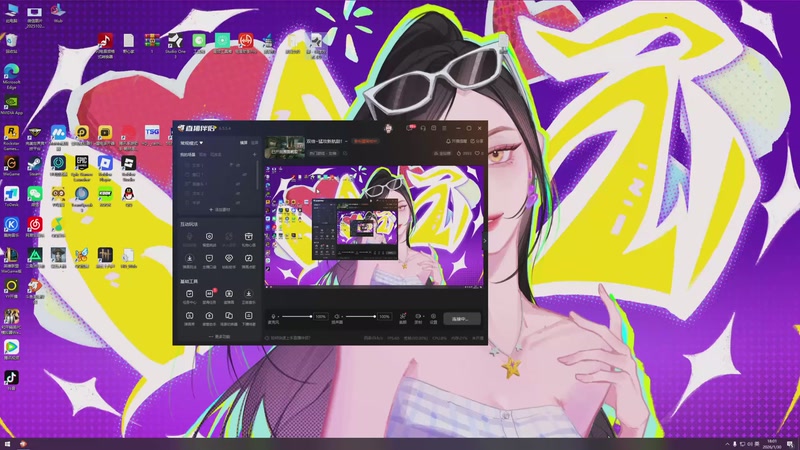
Task: Switch to 竖屏 portrait tab
Action: 255,143
